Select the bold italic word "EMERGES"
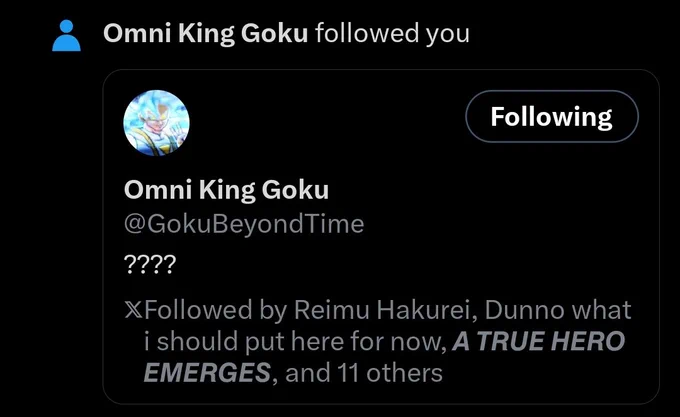Image resolution: width=680 pixels, height=417 pixels. tap(207, 373)
